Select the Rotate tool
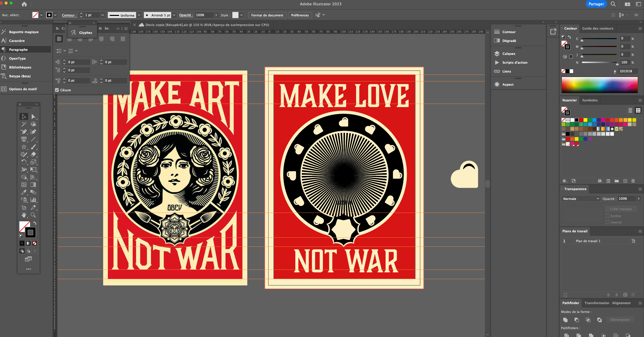Image resolution: width=644 pixels, height=337 pixels. pos(24,162)
